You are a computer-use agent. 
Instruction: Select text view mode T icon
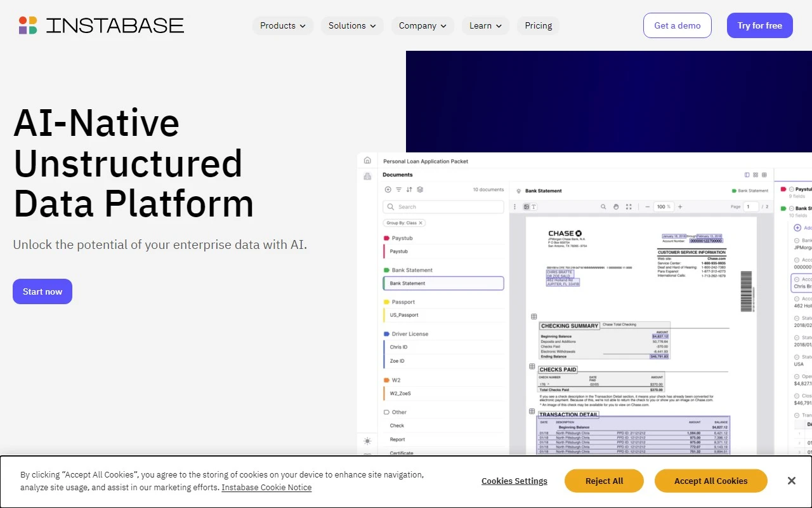(534, 206)
